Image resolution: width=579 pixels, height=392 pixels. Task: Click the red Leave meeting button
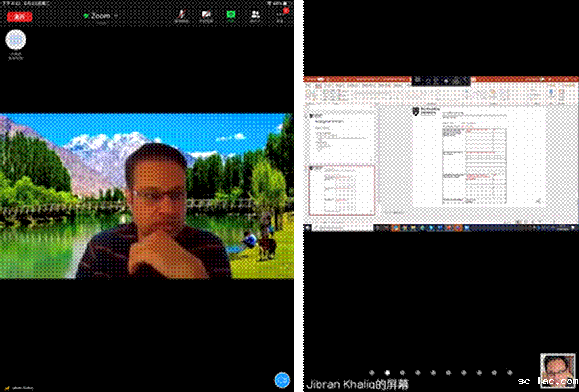[x=20, y=16]
